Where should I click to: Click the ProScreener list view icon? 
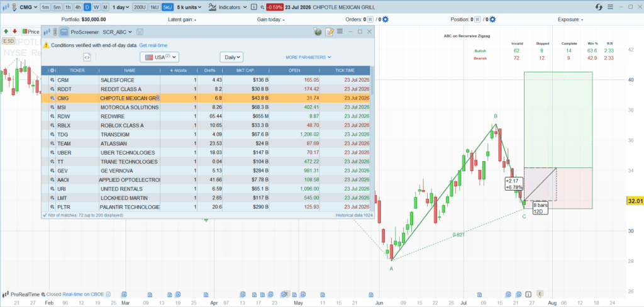tap(64, 31)
